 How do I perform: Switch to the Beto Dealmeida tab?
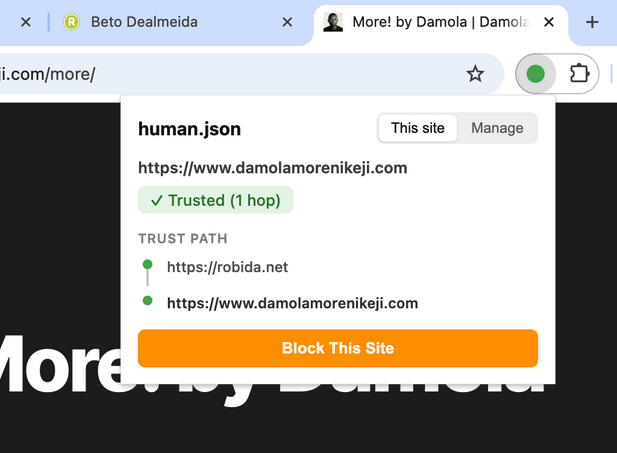(x=170, y=22)
